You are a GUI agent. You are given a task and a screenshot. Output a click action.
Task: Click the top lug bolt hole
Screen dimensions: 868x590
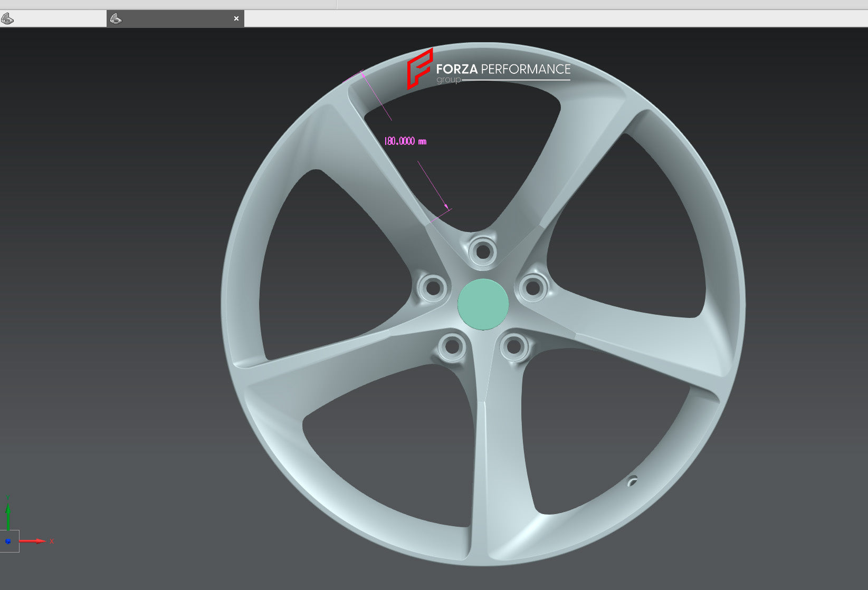coord(483,251)
